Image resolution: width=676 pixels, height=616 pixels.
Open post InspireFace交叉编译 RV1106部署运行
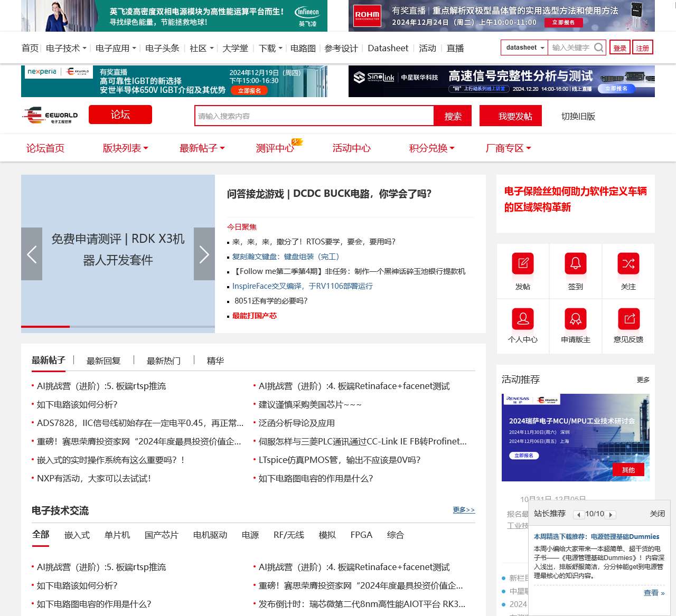coord(303,286)
